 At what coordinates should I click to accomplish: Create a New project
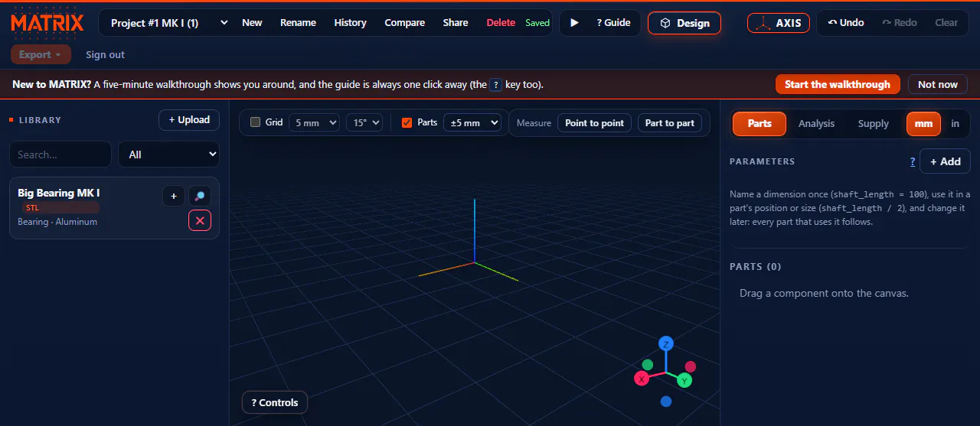(x=252, y=23)
